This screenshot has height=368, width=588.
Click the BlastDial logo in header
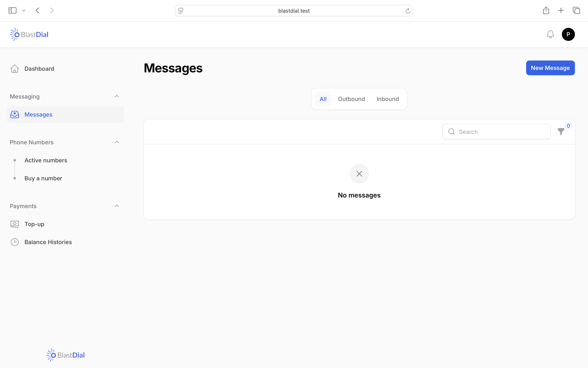click(x=29, y=34)
